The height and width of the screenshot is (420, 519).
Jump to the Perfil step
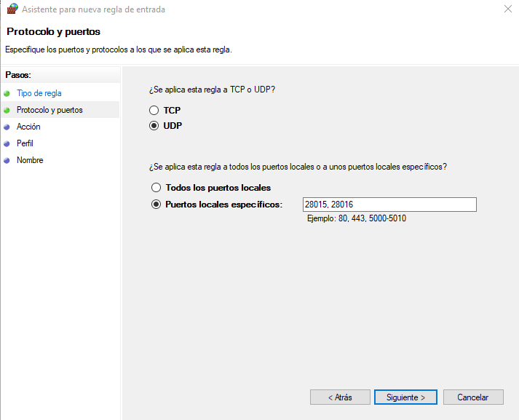(25, 143)
